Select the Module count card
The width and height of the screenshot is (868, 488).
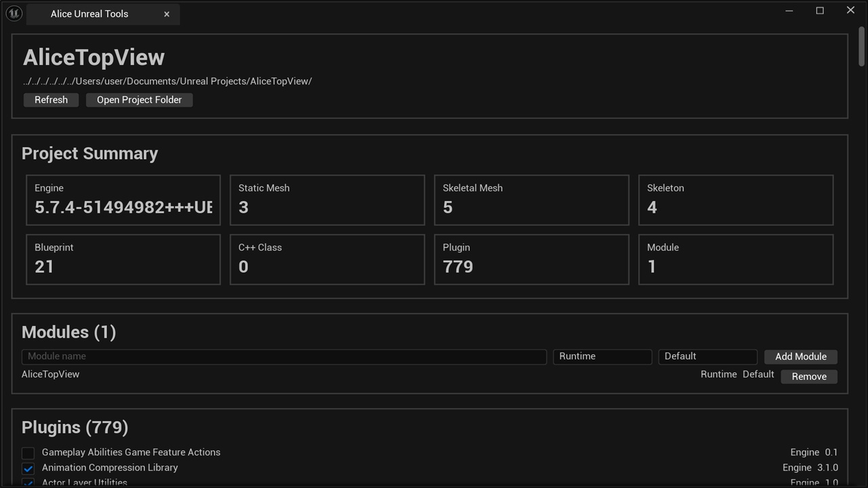click(x=736, y=260)
